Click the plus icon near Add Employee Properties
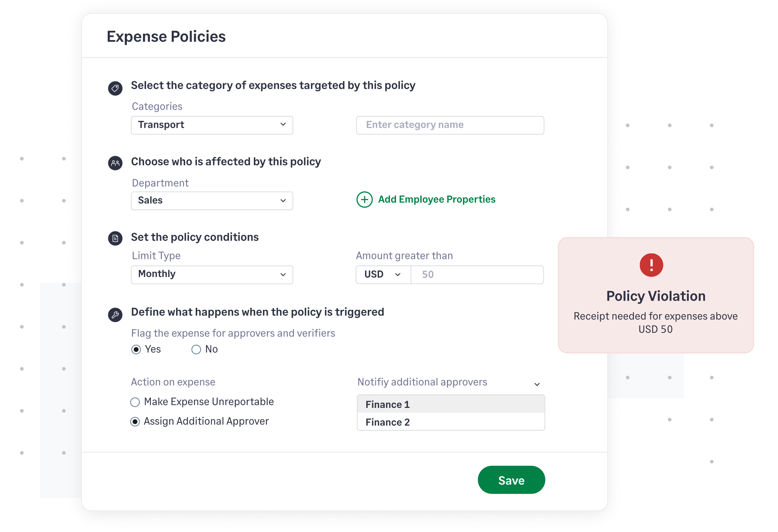The width and height of the screenshot is (778, 532). [365, 199]
